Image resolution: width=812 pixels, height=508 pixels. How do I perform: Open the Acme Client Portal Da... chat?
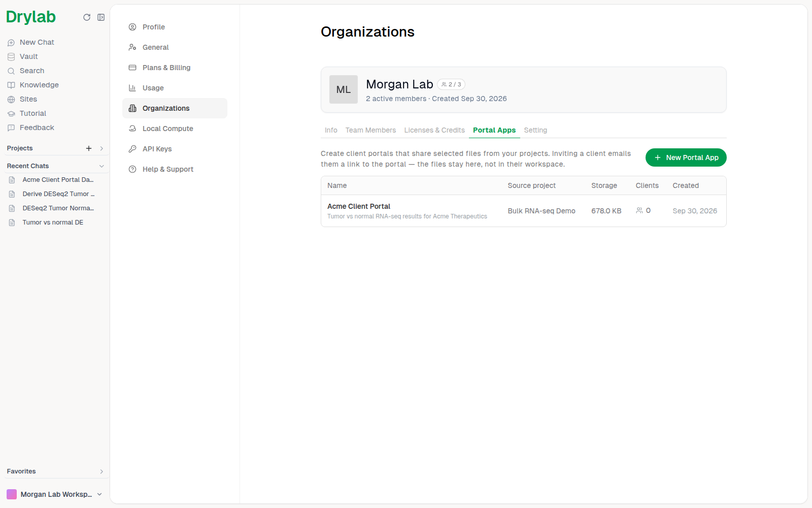click(55, 180)
